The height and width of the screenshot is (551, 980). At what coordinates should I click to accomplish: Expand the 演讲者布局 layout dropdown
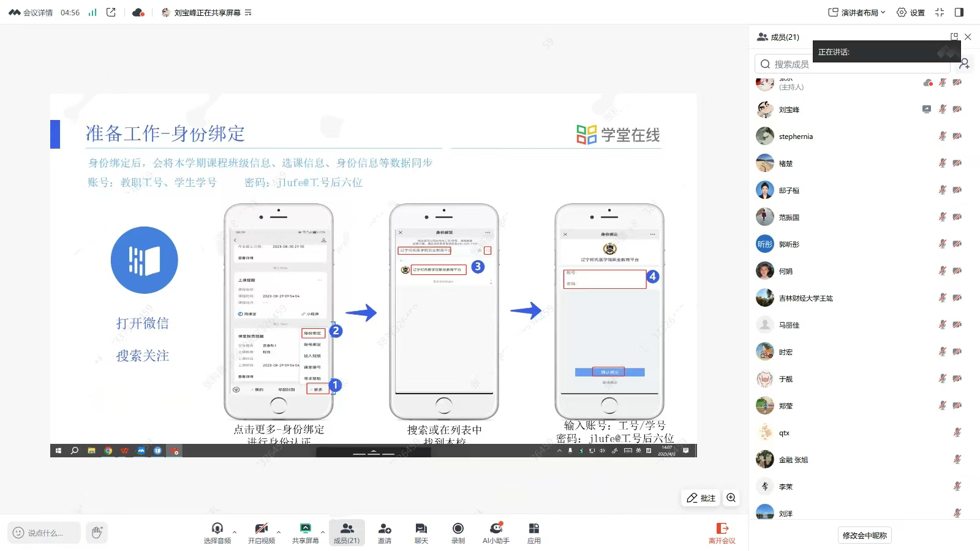[x=856, y=12]
